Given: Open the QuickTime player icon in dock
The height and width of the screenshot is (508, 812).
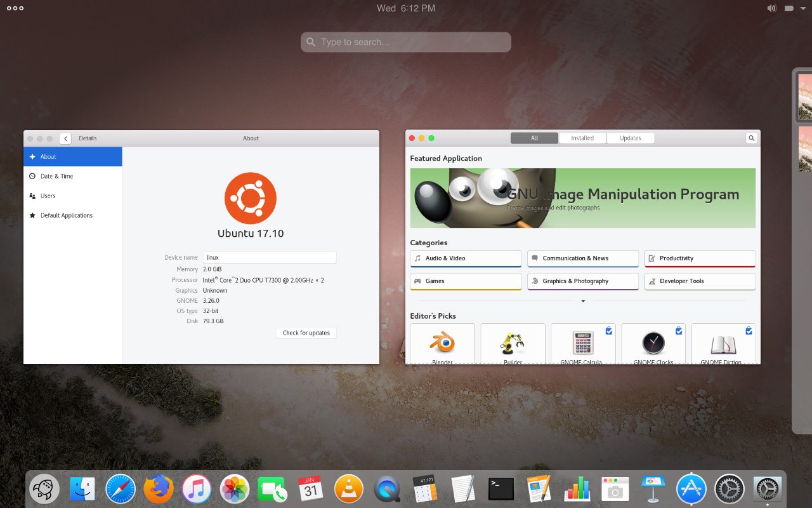Looking at the screenshot, I should coord(387,490).
